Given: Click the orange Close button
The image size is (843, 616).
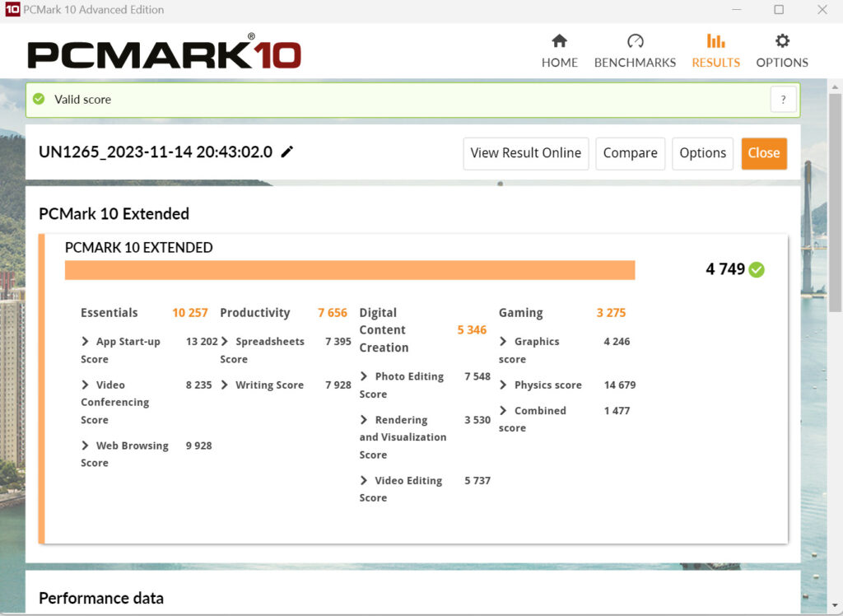Looking at the screenshot, I should 764,153.
